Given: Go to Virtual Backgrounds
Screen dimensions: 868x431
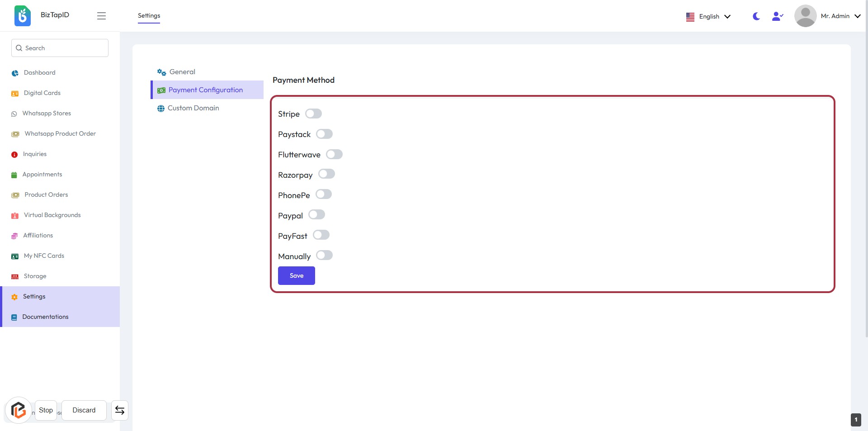Looking at the screenshot, I should (52, 215).
